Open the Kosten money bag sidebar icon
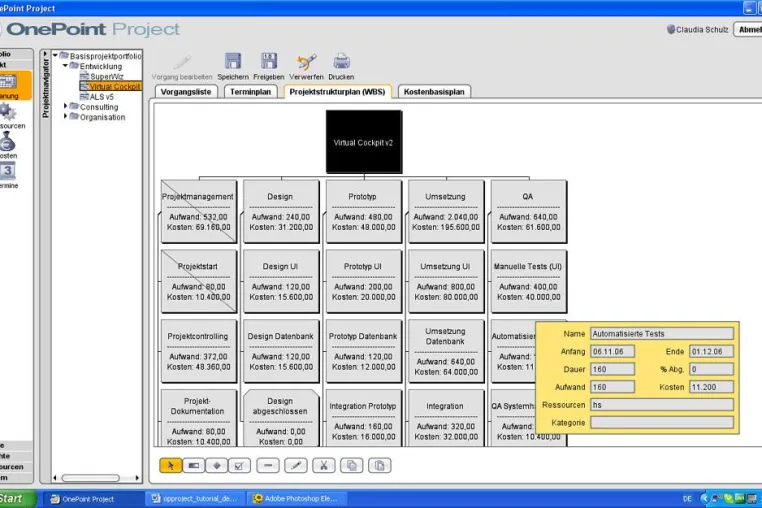Screen dimensions: 762x508 tap(7, 142)
